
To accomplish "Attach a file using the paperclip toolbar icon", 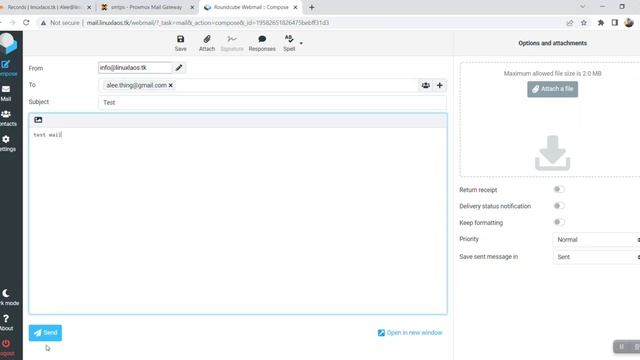I will tap(207, 43).
